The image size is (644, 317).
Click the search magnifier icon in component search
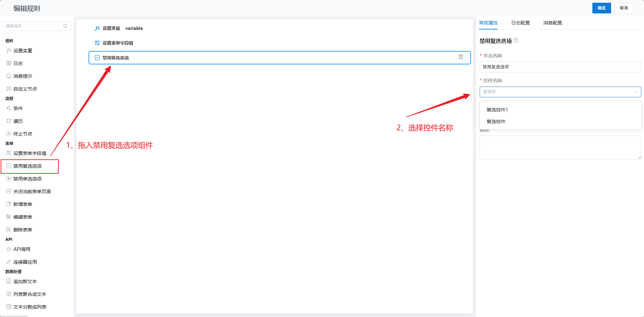click(x=65, y=26)
